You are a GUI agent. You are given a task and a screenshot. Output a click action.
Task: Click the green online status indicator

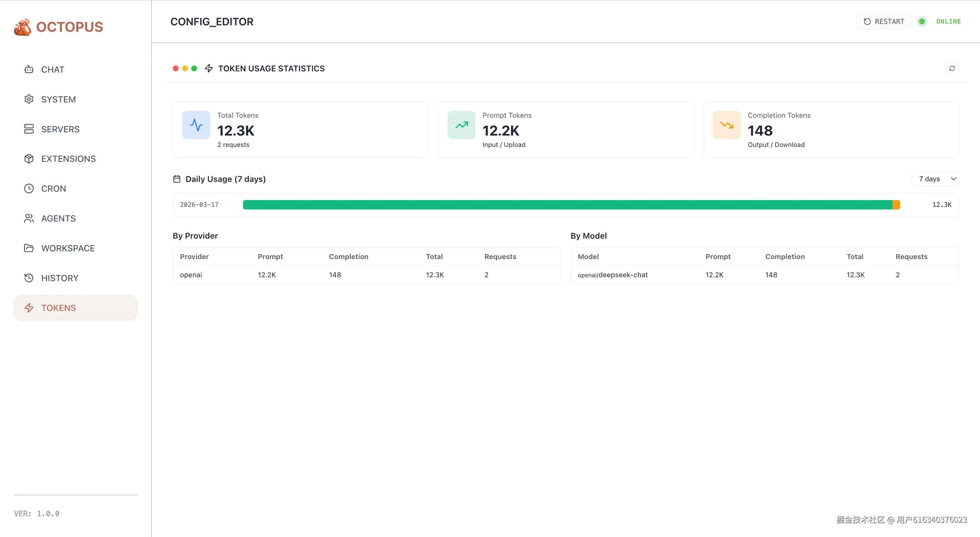click(x=922, y=22)
